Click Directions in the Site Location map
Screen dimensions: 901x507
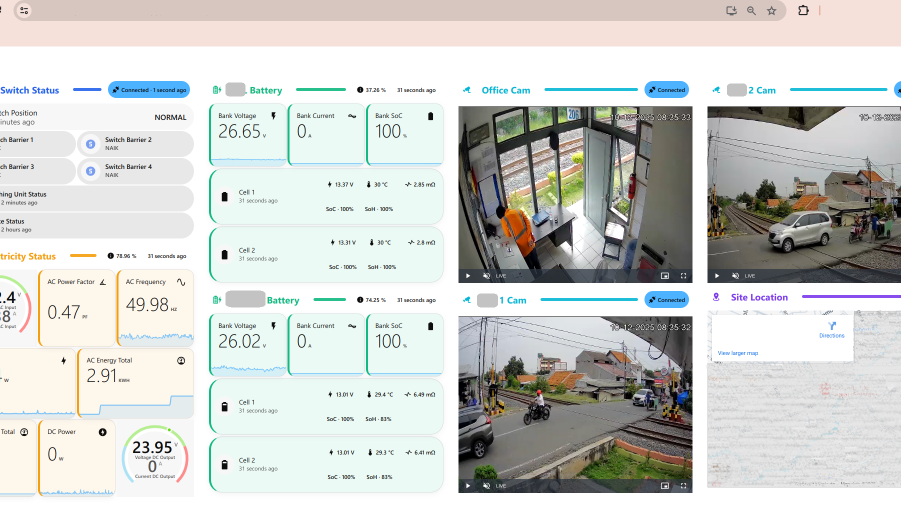[831, 329]
